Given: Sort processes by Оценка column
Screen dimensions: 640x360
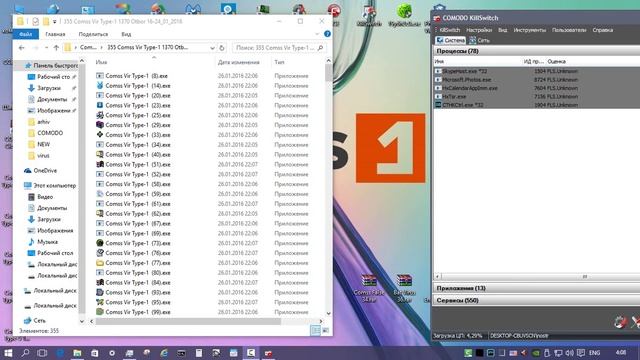Looking at the screenshot, I should [x=557, y=62].
